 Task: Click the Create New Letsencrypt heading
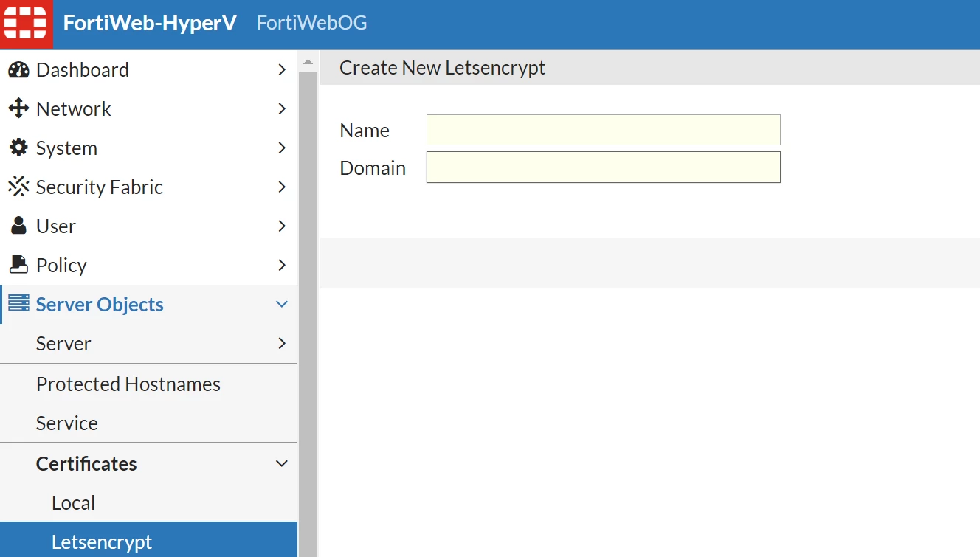tap(442, 69)
